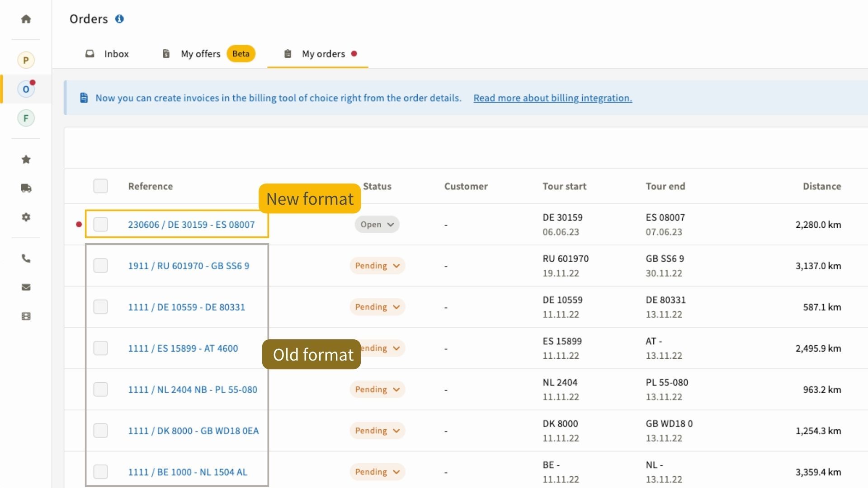Image resolution: width=868 pixels, height=488 pixels.
Task: Switch to the Inbox tab
Action: pyautogui.click(x=108, y=54)
